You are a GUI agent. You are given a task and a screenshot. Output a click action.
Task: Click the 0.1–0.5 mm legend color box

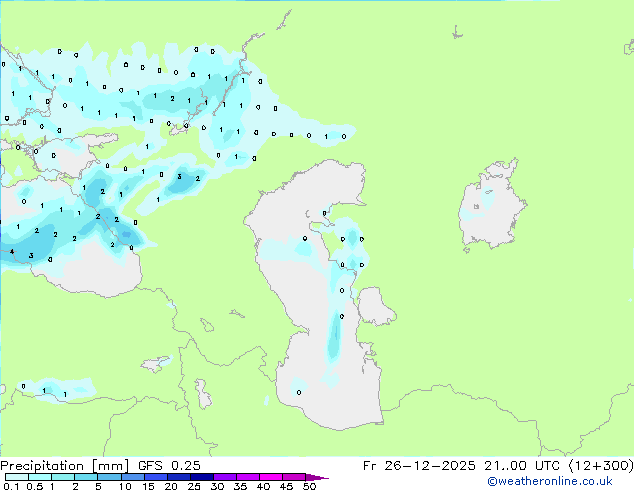coord(17,477)
